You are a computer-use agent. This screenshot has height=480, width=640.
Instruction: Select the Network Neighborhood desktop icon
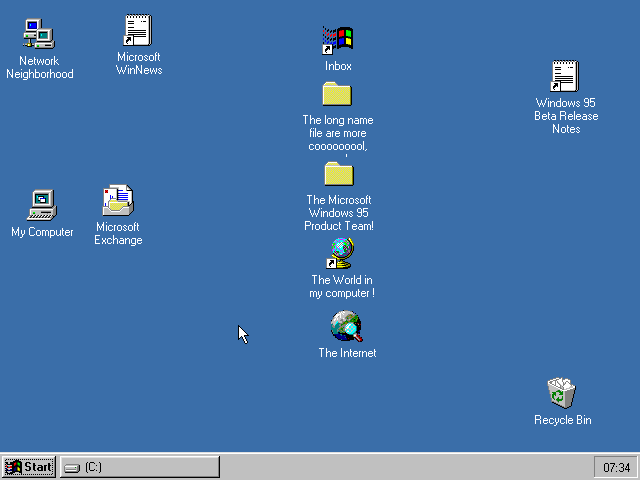pyautogui.click(x=38, y=34)
